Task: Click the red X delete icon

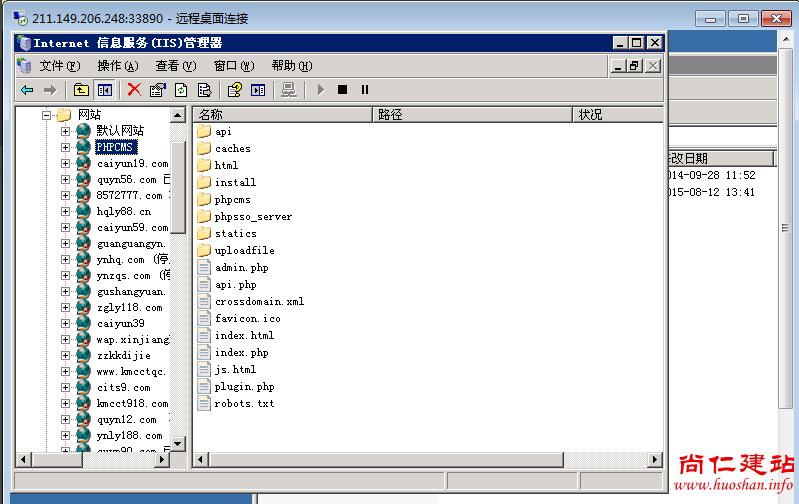Action: coord(134,90)
